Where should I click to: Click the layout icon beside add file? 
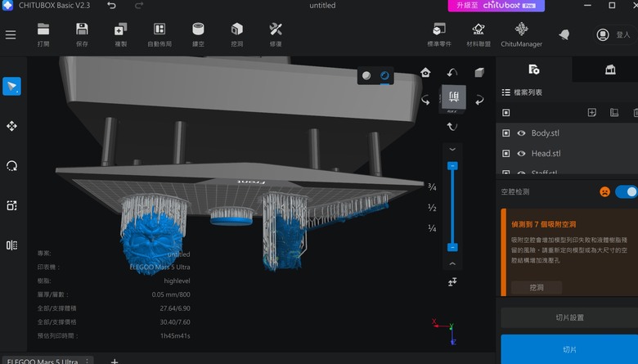coord(614,113)
